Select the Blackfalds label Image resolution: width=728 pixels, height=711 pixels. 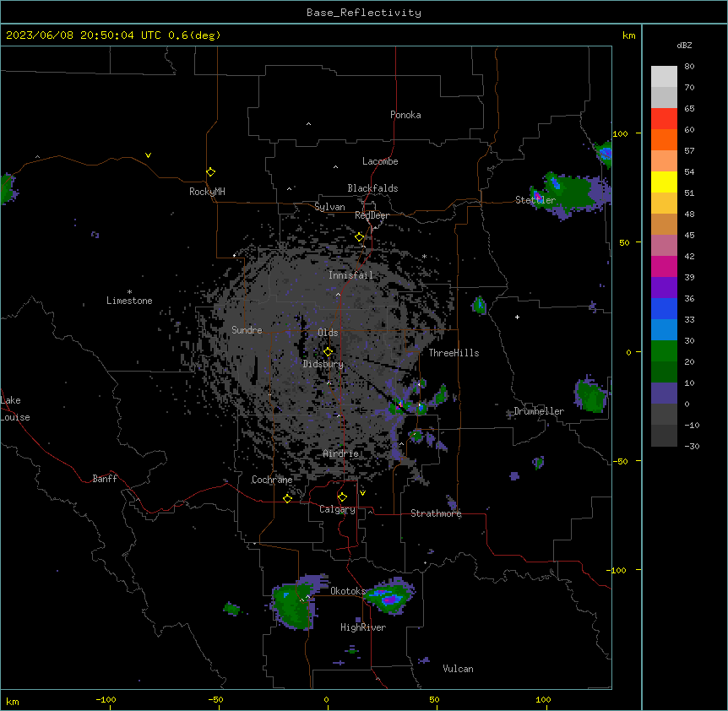tap(372, 188)
